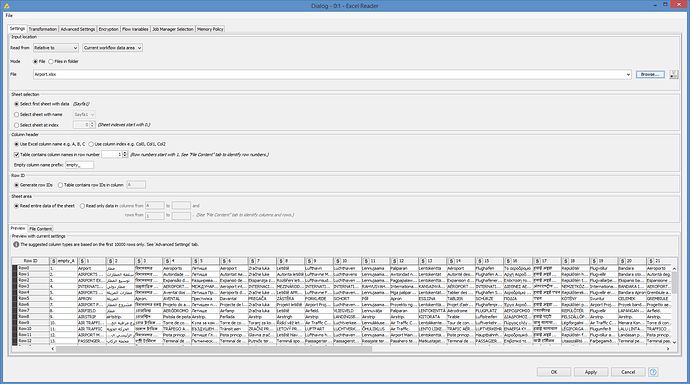Open the Flow Variables tab
Image resolution: width=690 pixels, height=384 pixels.
135,29
